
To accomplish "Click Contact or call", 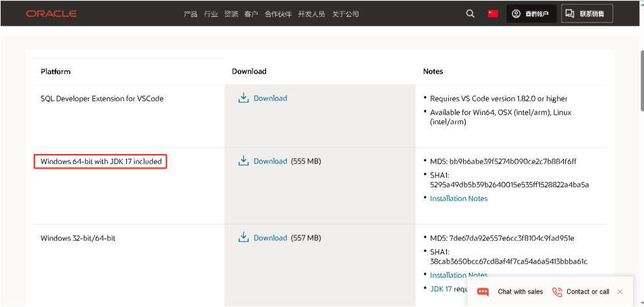I will coord(588,292).
